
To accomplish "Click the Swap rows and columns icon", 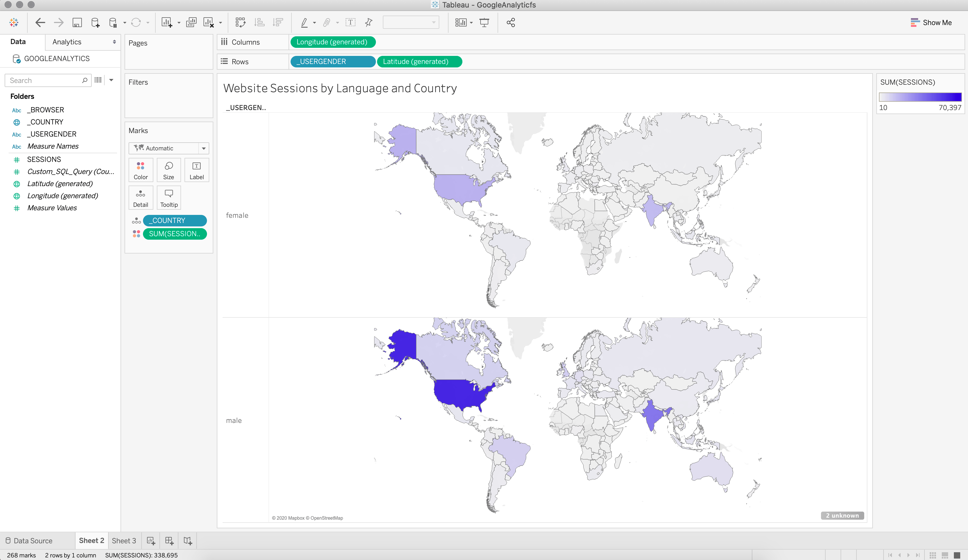I will pyautogui.click(x=240, y=23).
